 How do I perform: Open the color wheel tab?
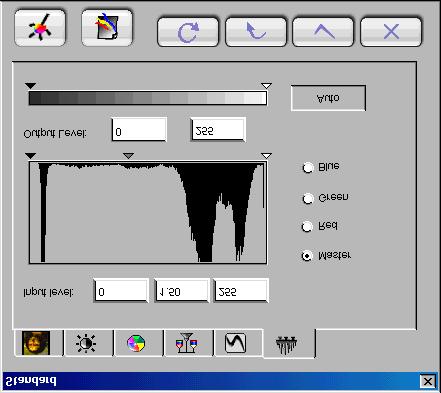coord(136,343)
